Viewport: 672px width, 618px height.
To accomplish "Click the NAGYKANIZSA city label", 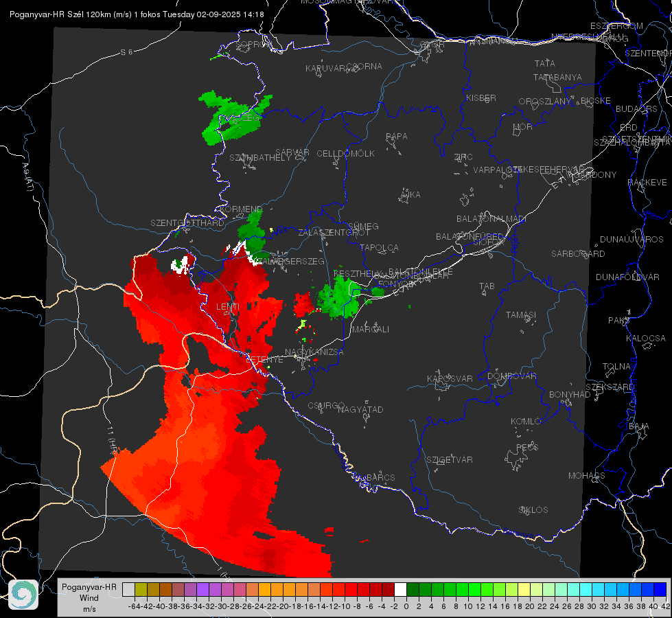I will (x=314, y=352).
